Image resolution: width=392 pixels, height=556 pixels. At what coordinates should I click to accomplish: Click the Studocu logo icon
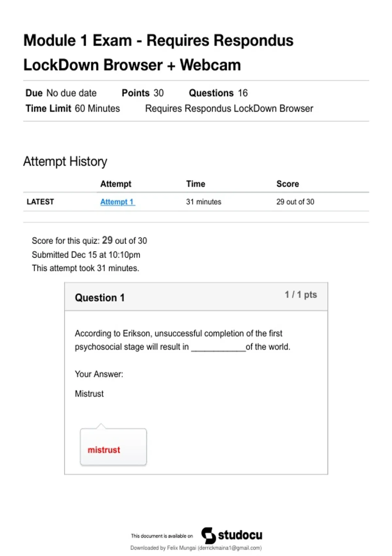(208, 535)
